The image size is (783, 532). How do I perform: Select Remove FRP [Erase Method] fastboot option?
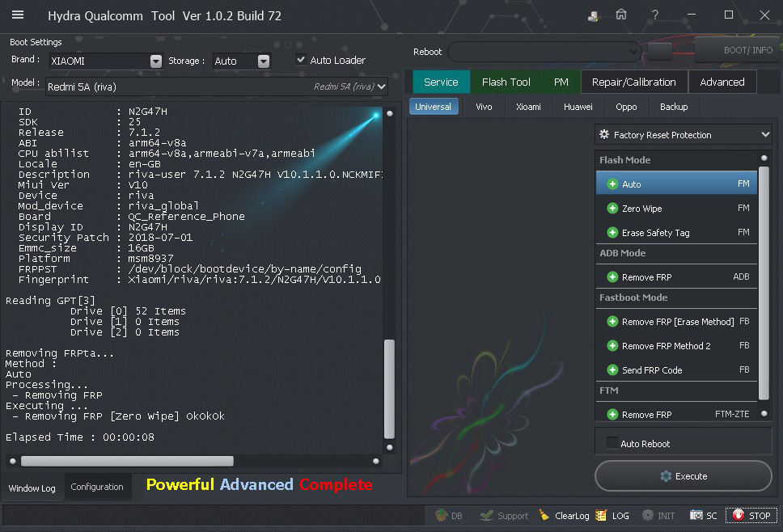click(x=677, y=322)
